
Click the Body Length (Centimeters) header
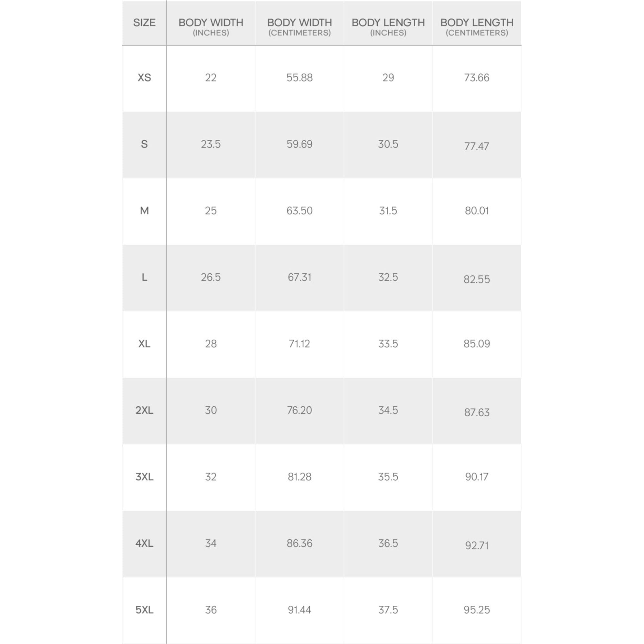click(477, 27)
